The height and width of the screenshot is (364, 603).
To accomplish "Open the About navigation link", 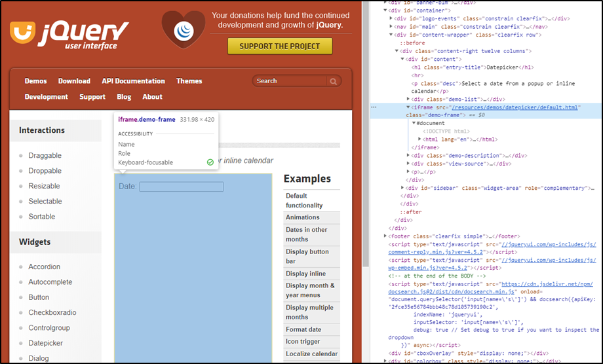I will click(152, 97).
